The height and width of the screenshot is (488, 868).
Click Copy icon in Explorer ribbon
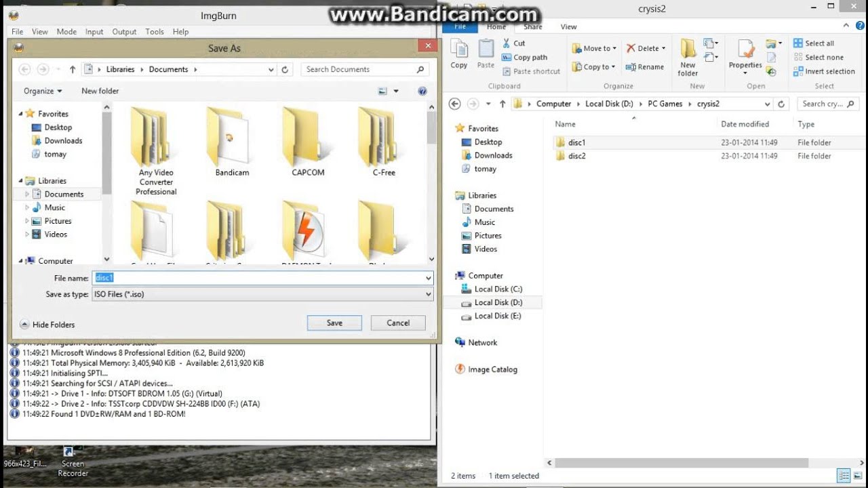tap(459, 54)
